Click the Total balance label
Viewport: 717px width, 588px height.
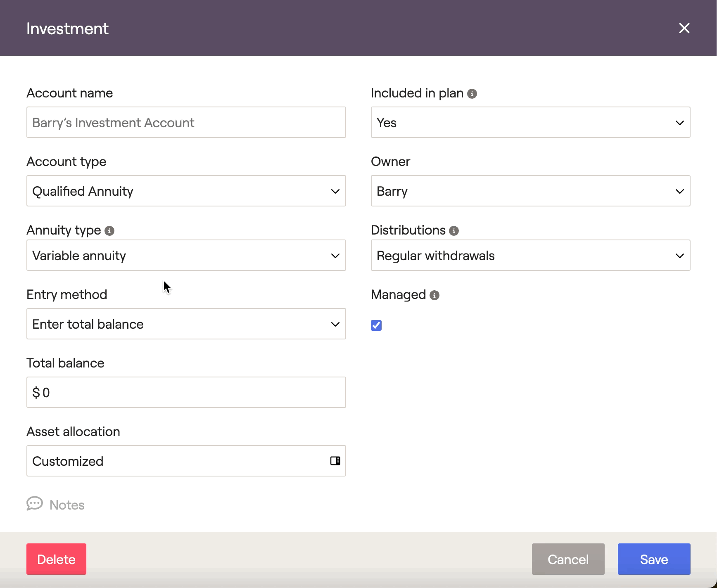(65, 363)
